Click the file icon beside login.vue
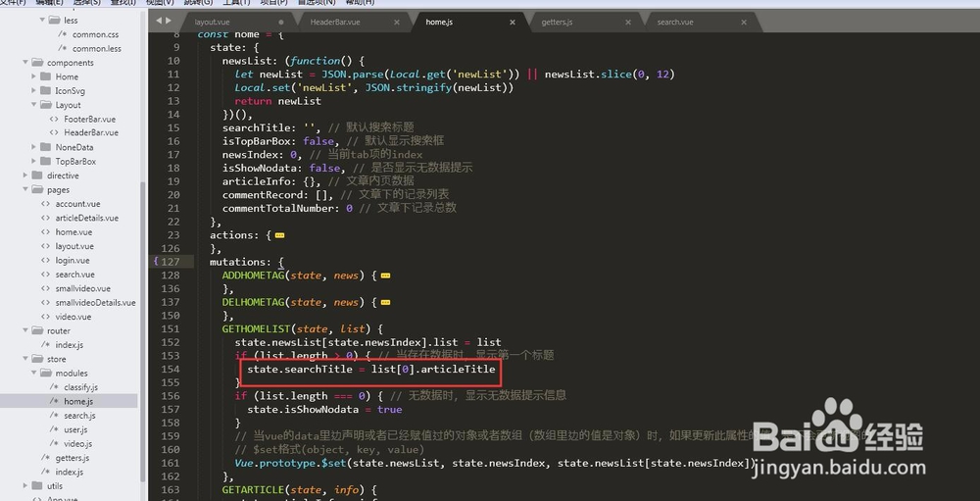980x501 pixels. (45, 260)
